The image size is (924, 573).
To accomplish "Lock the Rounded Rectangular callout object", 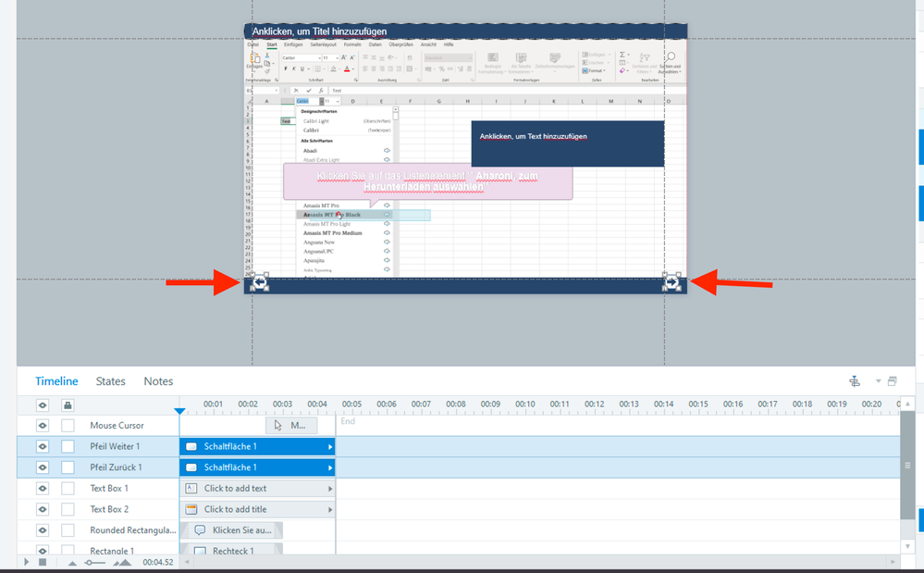I will (68, 530).
